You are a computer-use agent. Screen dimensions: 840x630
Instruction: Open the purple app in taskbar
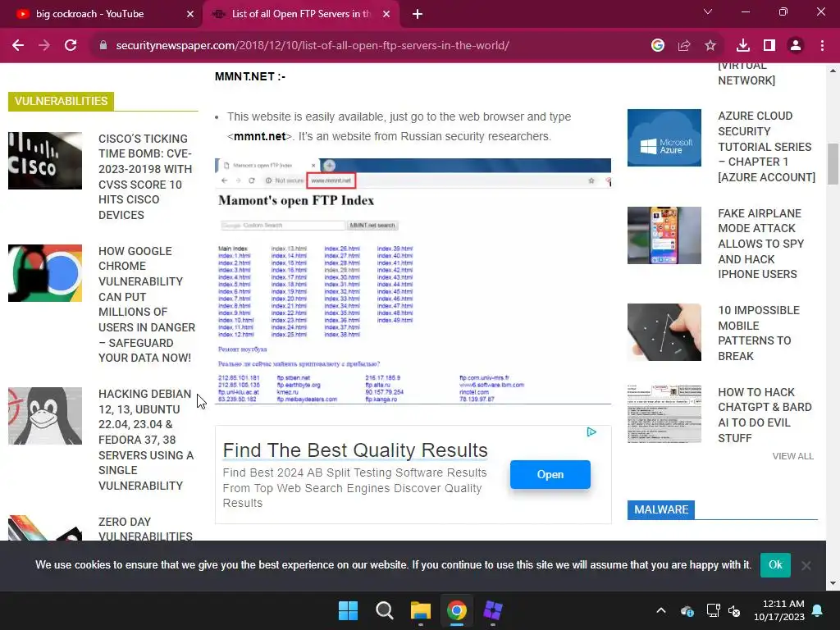[493, 610]
